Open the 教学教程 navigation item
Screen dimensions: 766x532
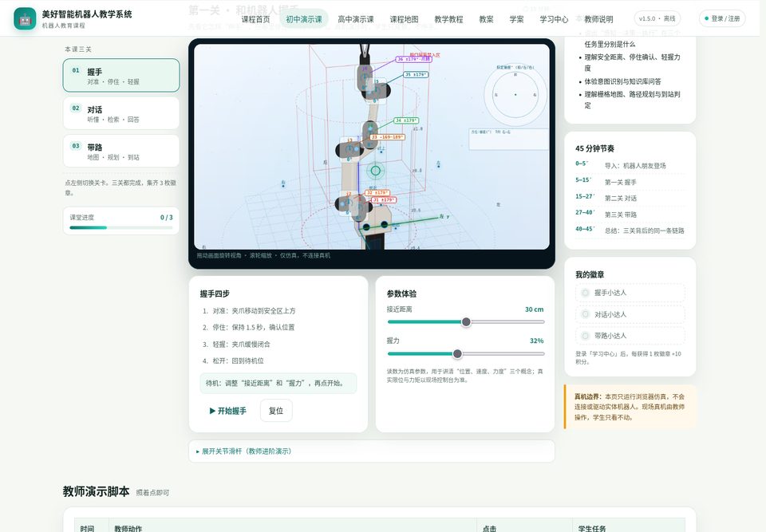point(448,19)
